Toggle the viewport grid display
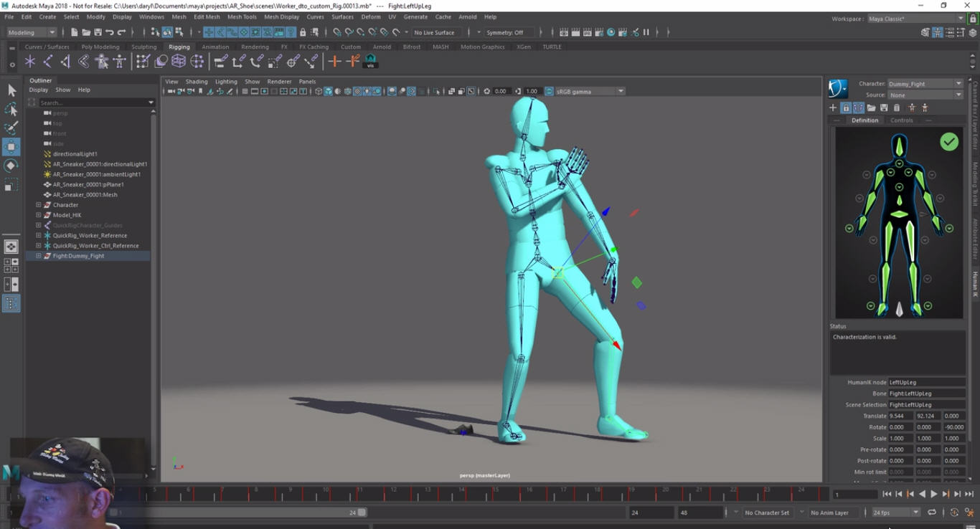 [x=245, y=92]
